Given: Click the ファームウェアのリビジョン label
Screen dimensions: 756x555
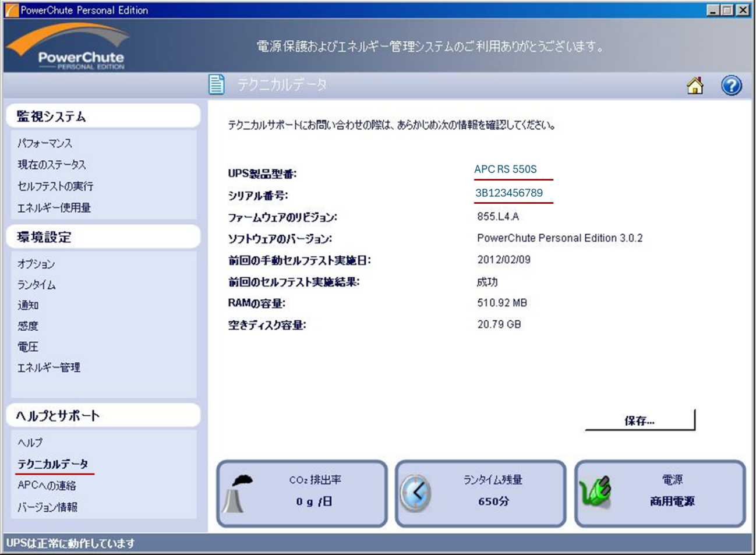Looking at the screenshot, I should pyautogui.click(x=282, y=217).
